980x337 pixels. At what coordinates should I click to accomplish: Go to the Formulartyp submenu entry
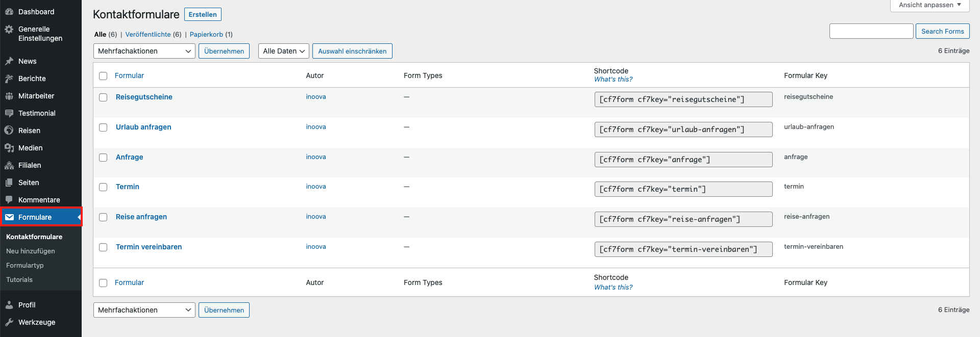pos(25,266)
